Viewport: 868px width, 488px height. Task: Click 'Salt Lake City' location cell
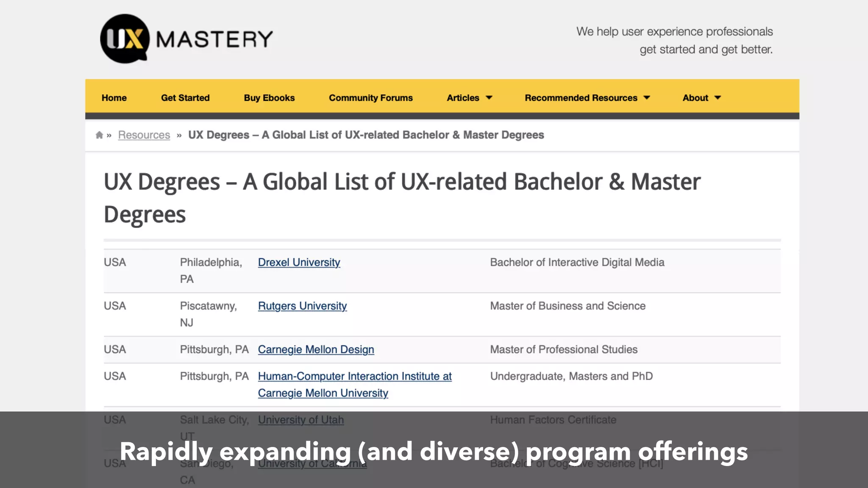[x=214, y=428]
